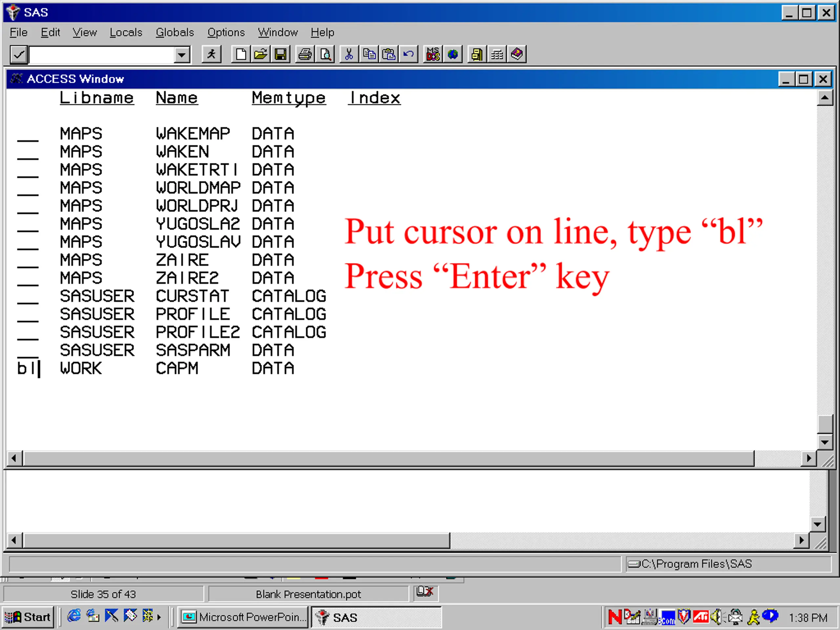Click the Print toolbar icon
This screenshot has height=630, width=840.
pos(305,54)
